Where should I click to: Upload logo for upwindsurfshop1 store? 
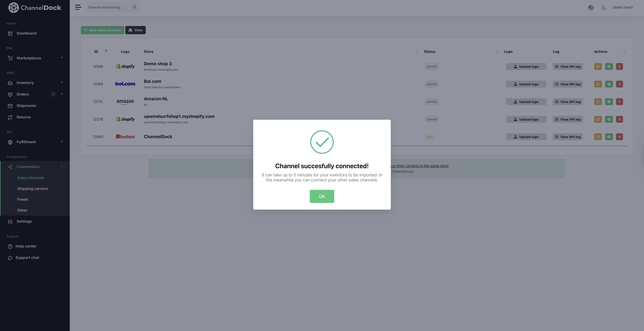pos(526,119)
